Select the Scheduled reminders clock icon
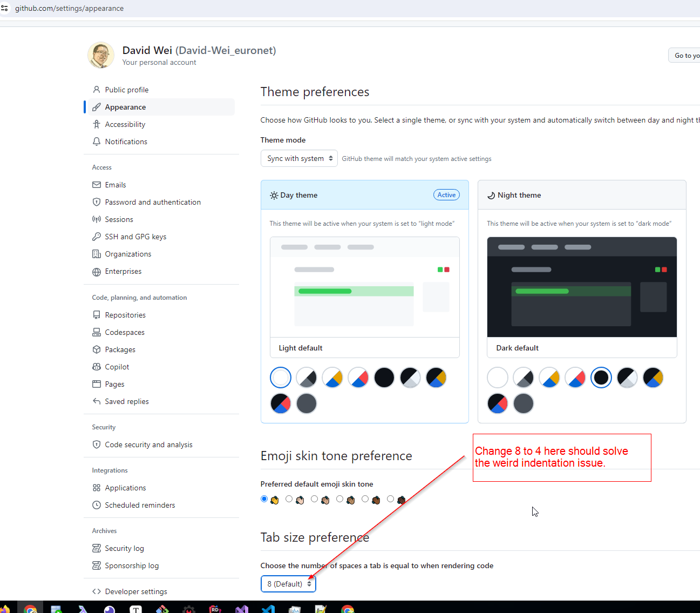The image size is (700, 613). (96, 505)
